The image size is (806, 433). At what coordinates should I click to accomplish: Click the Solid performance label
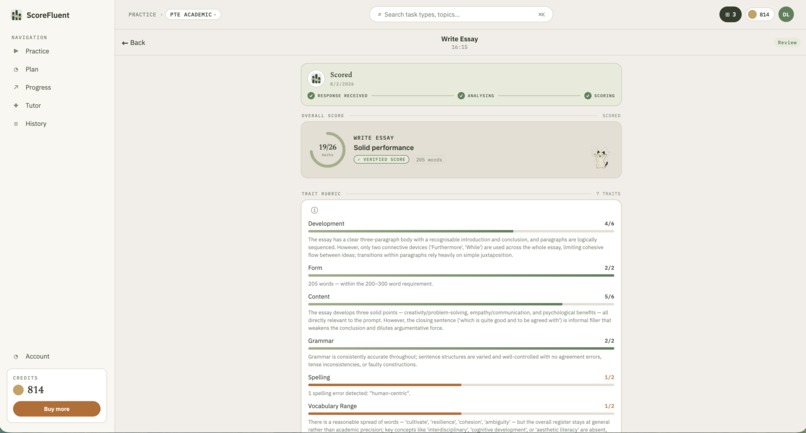(x=383, y=148)
